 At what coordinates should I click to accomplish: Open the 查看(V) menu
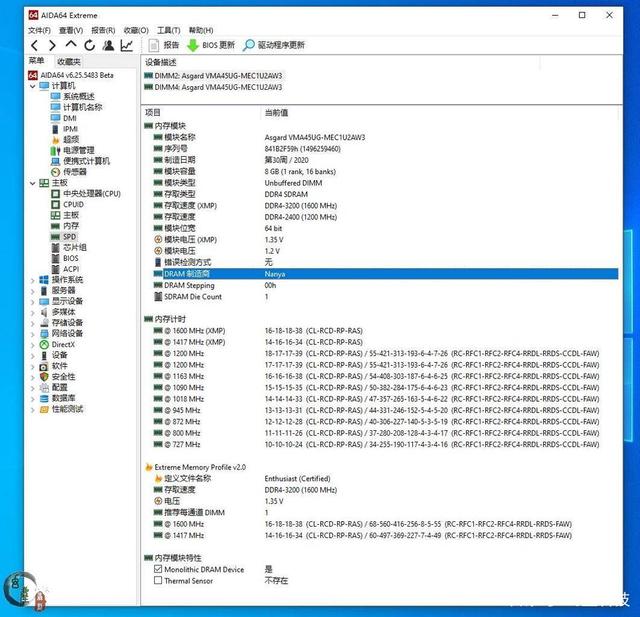point(71,30)
